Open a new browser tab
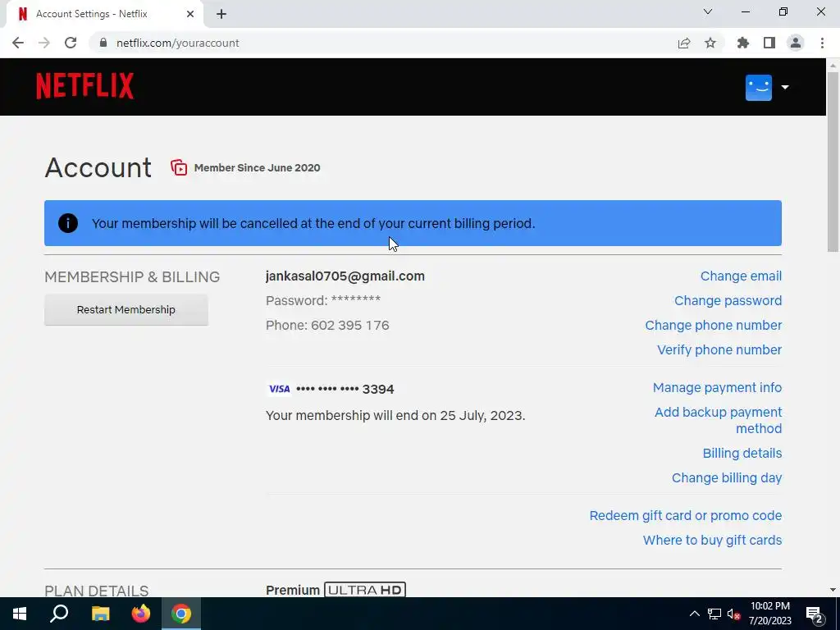This screenshot has width=840, height=630. tap(221, 14)
